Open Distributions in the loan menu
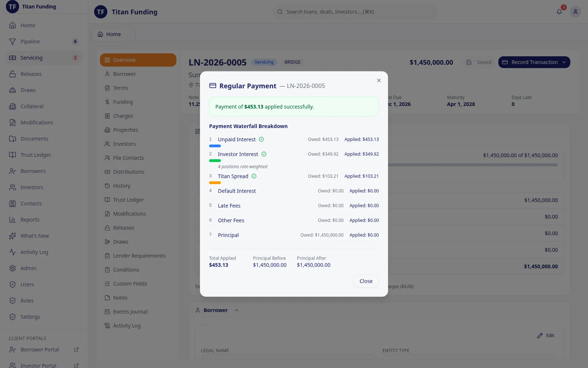Viewport: 588px width, 368px height. tap(138, 172)
